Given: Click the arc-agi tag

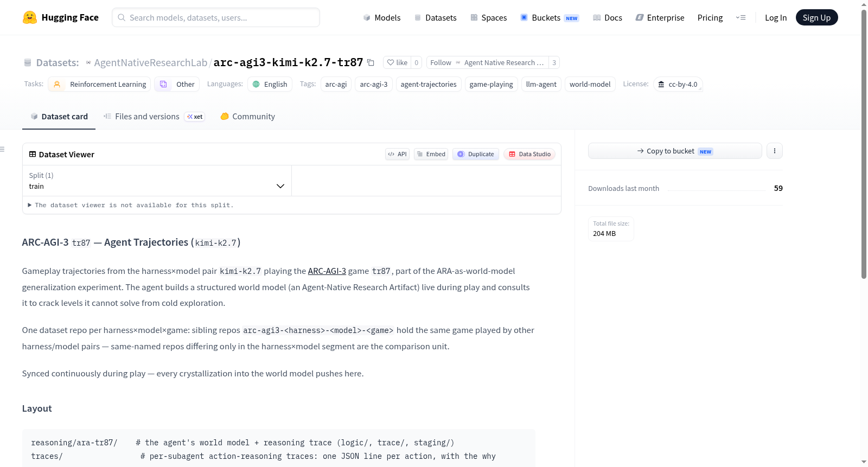Looking at the screenshot, I should (x=336, y=84).
